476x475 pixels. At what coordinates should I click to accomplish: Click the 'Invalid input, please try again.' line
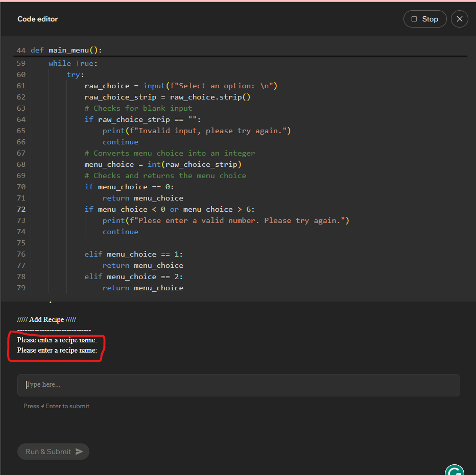pos(197,131)
